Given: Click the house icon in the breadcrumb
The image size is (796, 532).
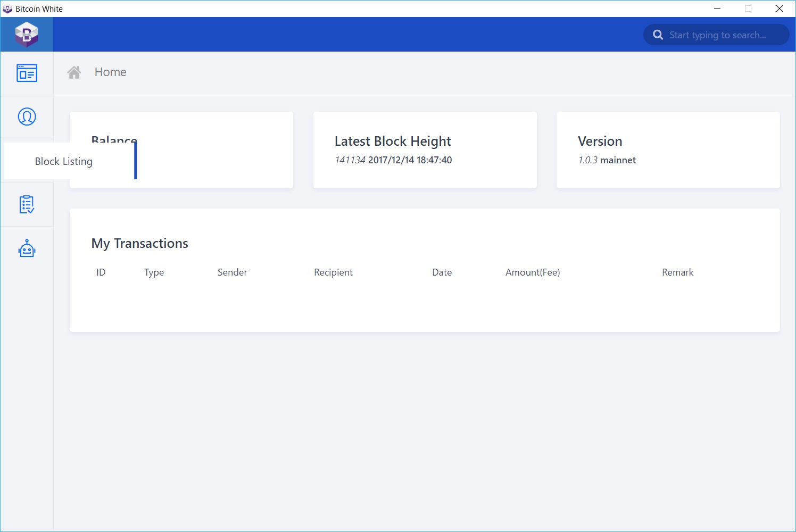Looking at the screenshot, I should (74, 72).
